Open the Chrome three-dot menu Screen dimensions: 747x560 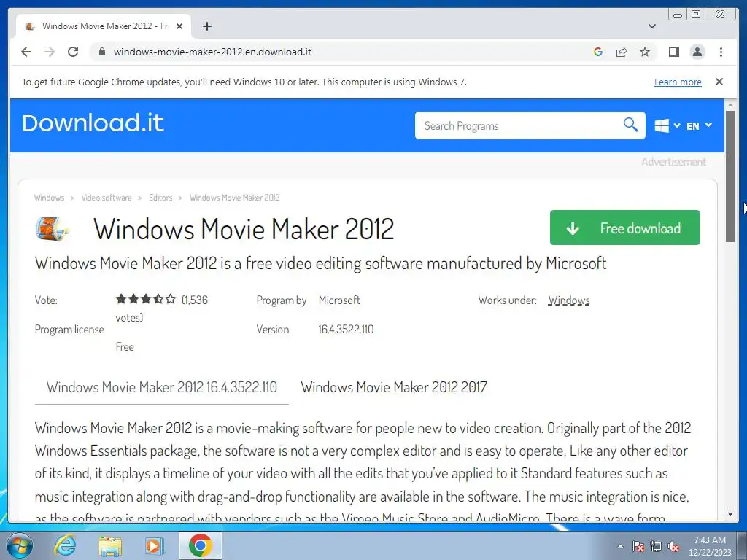(x=721, y=52)
